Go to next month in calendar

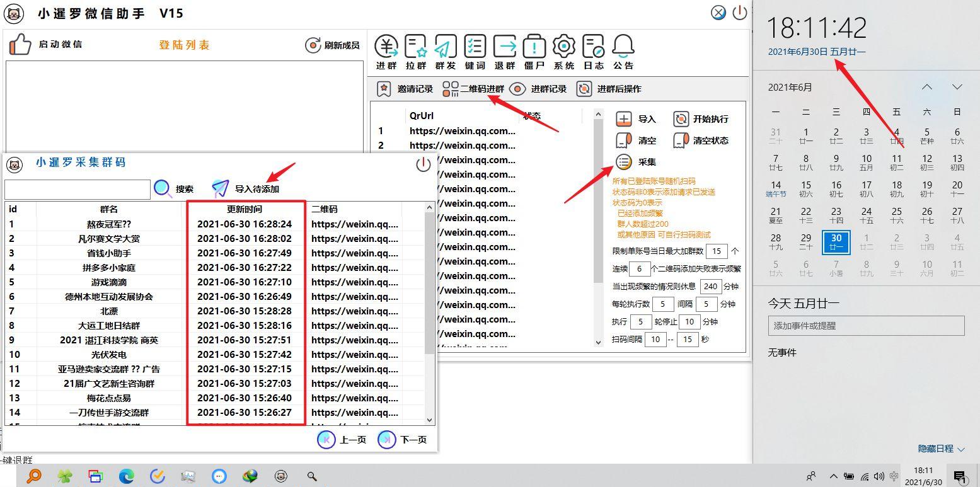click(x=957, y=87)
